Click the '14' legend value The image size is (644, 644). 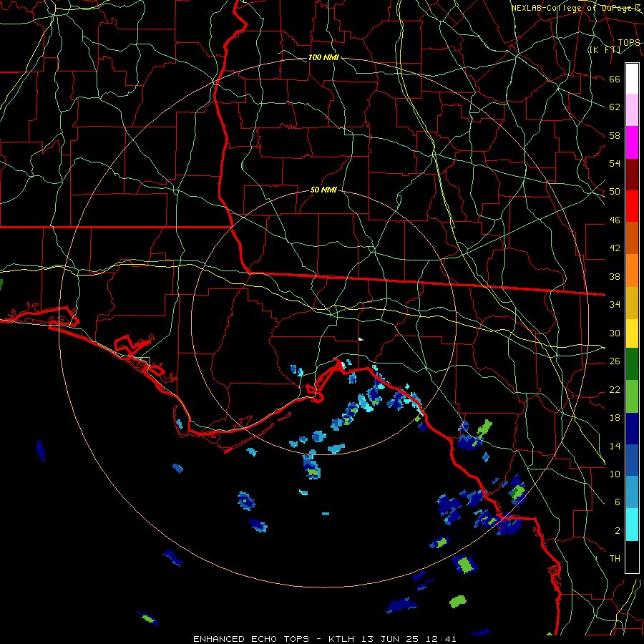click(x=615, y=446)
